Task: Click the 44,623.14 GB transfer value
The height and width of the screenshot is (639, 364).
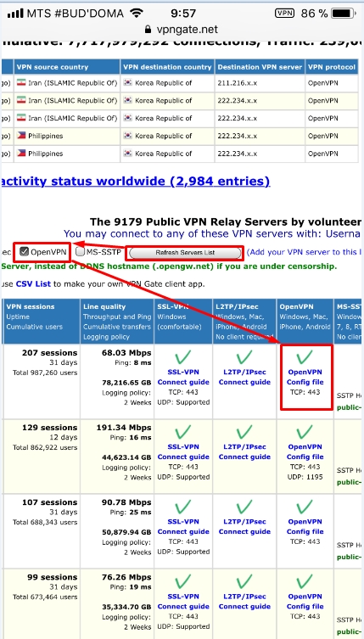Action: pos(126,457)
